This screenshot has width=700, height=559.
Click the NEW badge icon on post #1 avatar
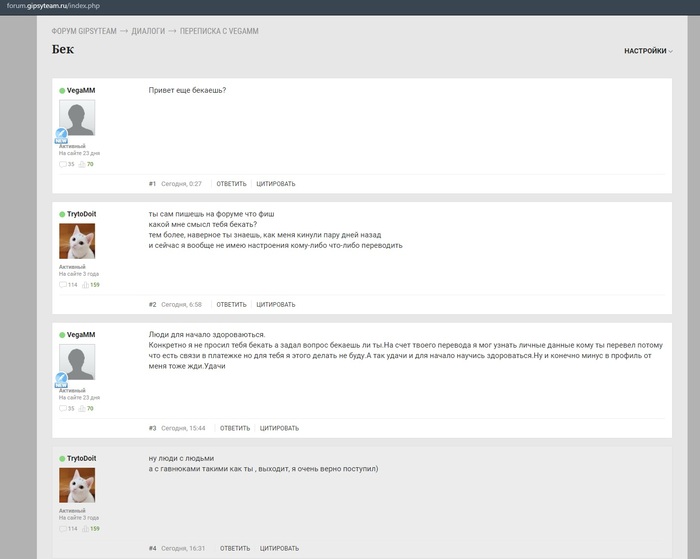coord(61,135)
